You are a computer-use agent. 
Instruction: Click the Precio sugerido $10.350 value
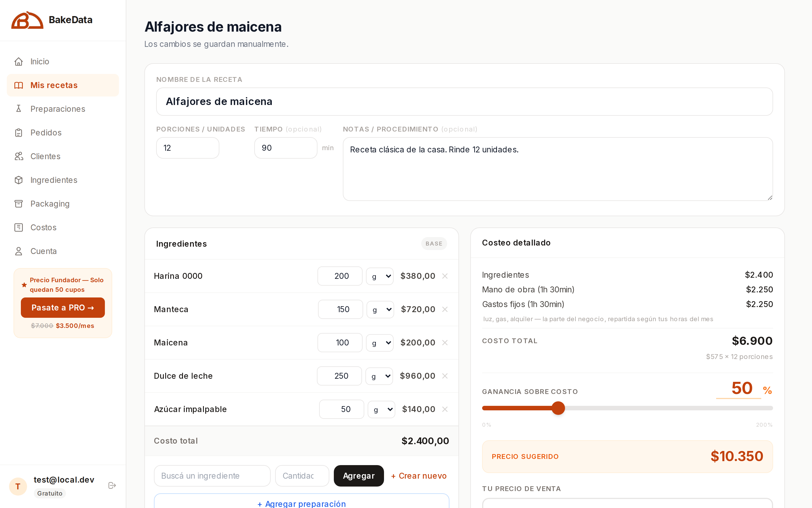[737, 456]
